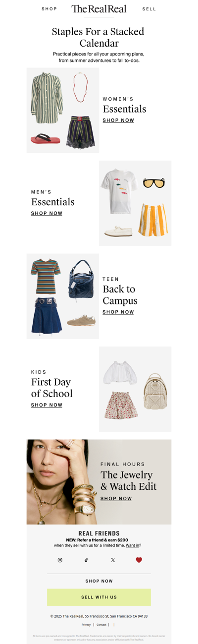Shop now under Men's Essentials

click(x=47, y=213)
